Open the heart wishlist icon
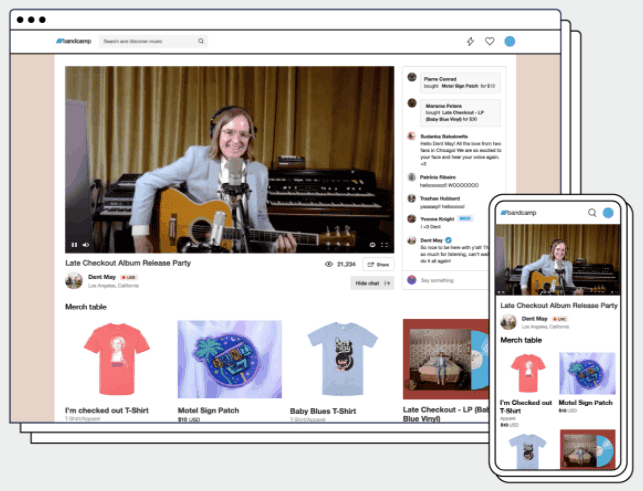 pyautogui.click(x=490, y=41)
